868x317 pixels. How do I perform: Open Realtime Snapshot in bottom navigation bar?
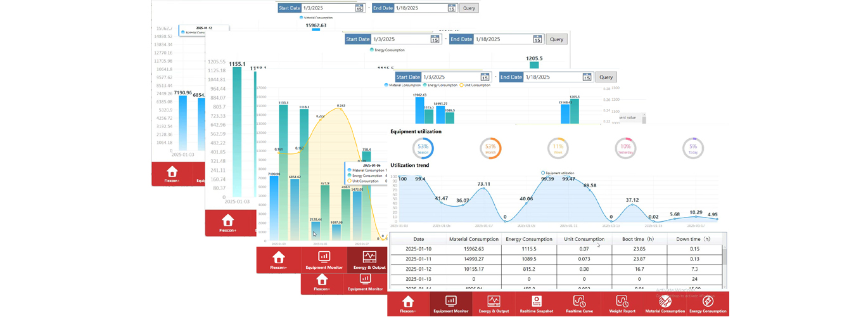(x=536, y=304)
